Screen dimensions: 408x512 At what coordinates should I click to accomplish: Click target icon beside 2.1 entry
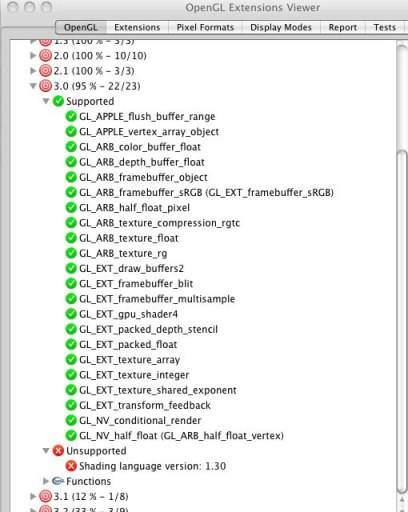coord(45,71)
